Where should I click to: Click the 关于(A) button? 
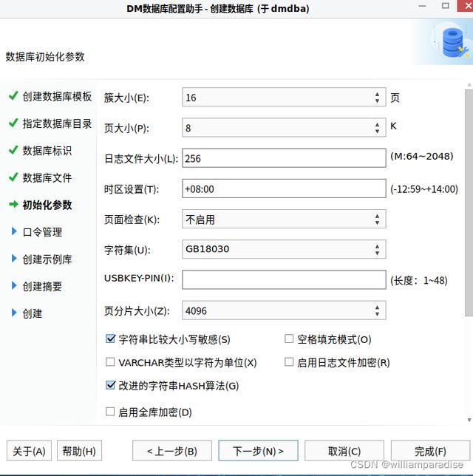29,451
